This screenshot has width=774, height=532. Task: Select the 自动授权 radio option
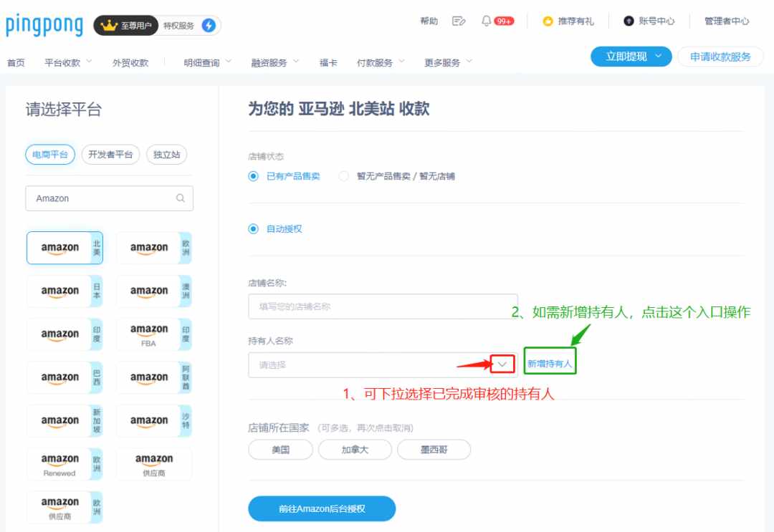pos(253,229)
